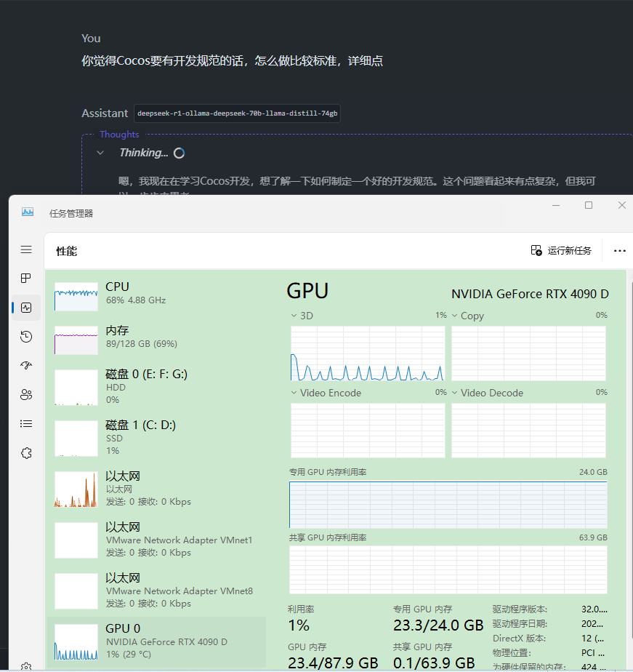Click the dedicated GPU memory usage graph
This screenshot has width=633, height=672.
(448, 505)
